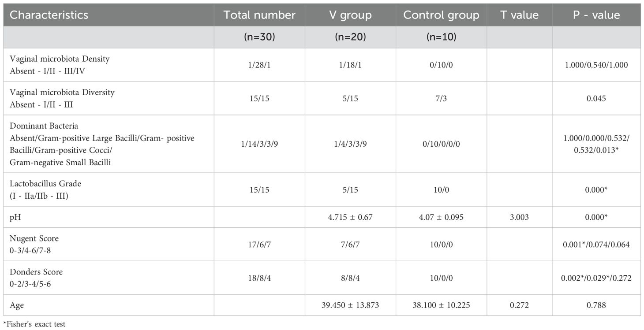The image size is (644, 330).
Task: Select the Age row label
Action: 16,305
